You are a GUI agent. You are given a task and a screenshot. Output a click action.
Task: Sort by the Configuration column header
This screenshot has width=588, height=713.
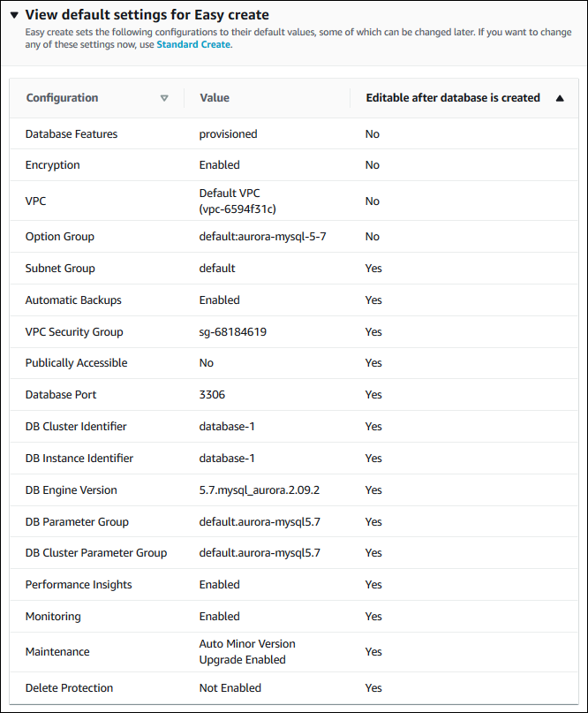tap(62, 98)
